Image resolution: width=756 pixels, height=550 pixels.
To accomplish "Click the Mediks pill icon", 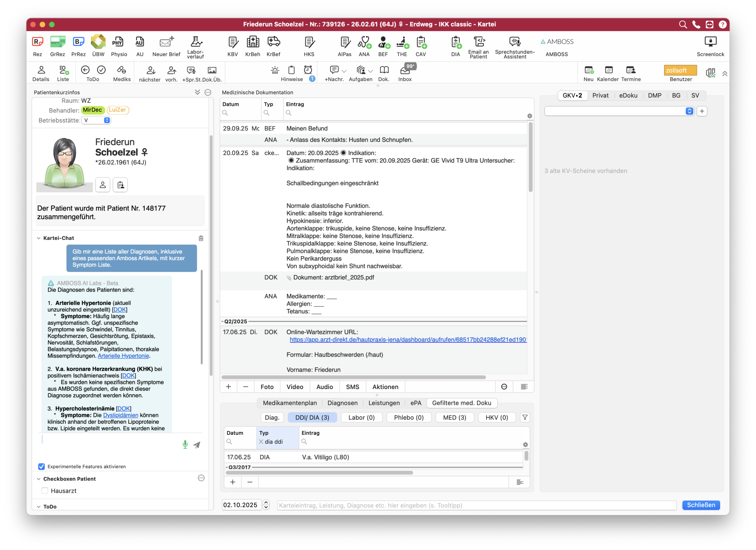I will click(x=121, y=70).
